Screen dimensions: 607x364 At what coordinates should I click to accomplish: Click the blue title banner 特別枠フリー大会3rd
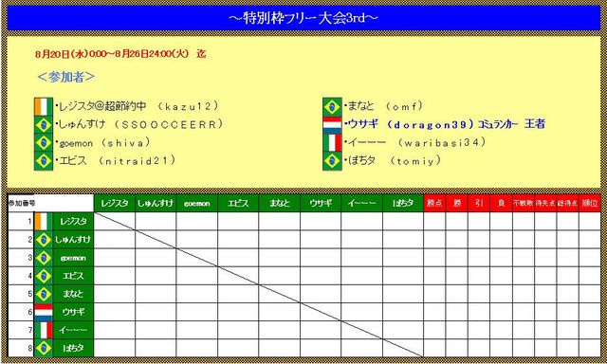(303, 18)
